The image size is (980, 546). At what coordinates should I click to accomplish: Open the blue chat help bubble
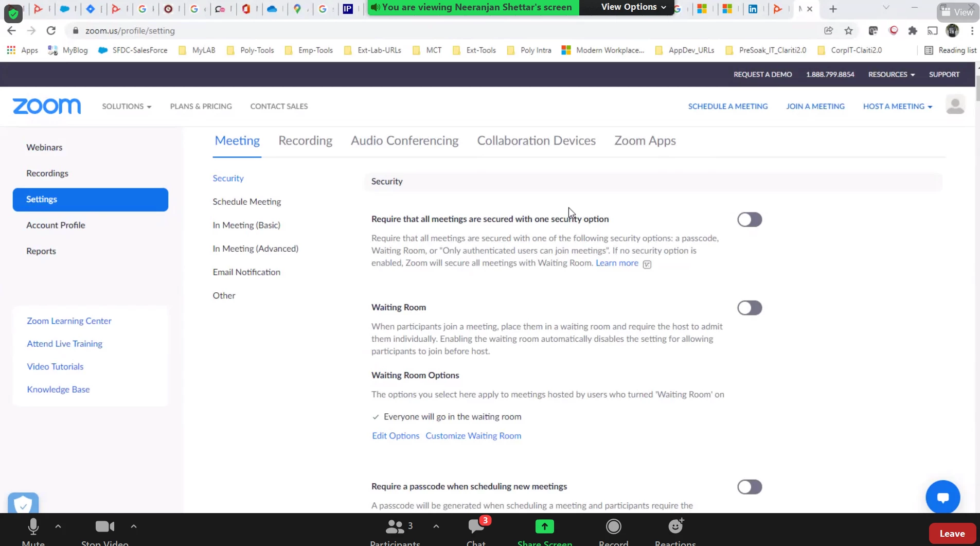point(942,497)
